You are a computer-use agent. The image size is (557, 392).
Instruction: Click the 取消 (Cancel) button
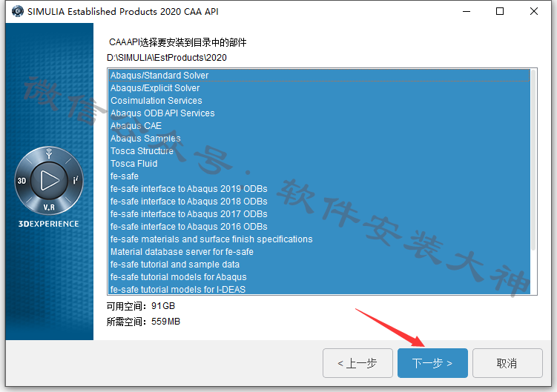coord(507,363)
